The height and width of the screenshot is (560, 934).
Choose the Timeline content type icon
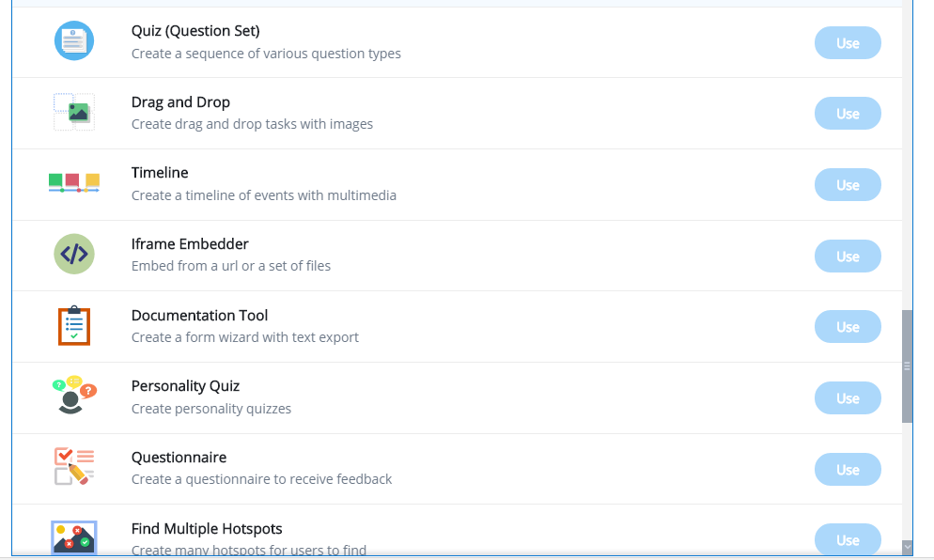tap(74, 182)
